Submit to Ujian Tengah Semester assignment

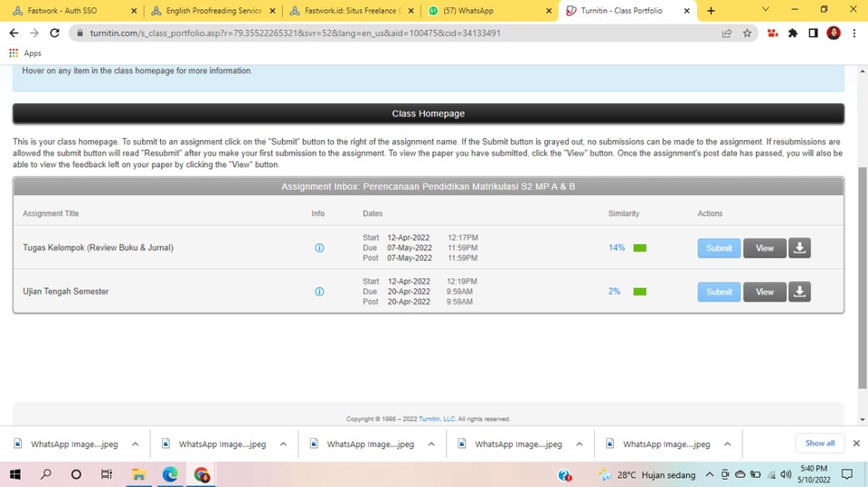[x=719, y=292]
